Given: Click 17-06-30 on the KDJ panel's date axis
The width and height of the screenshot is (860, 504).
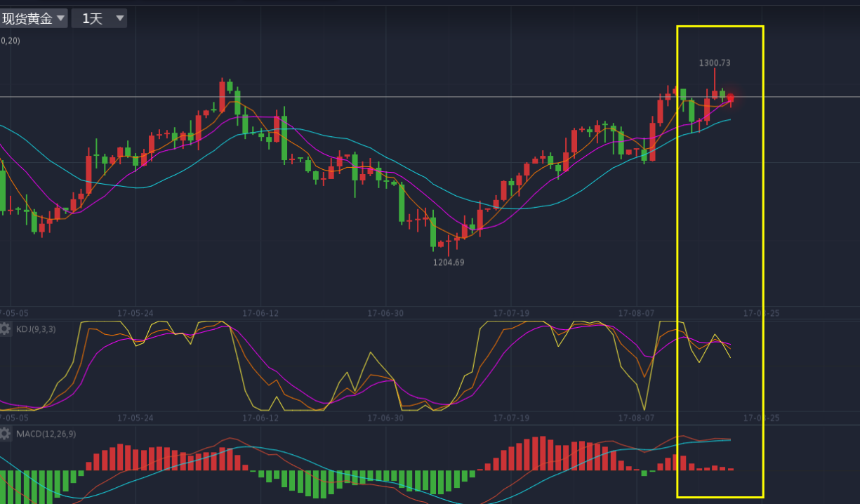Looking at the screenshot, I should click(x=385, y=418).
